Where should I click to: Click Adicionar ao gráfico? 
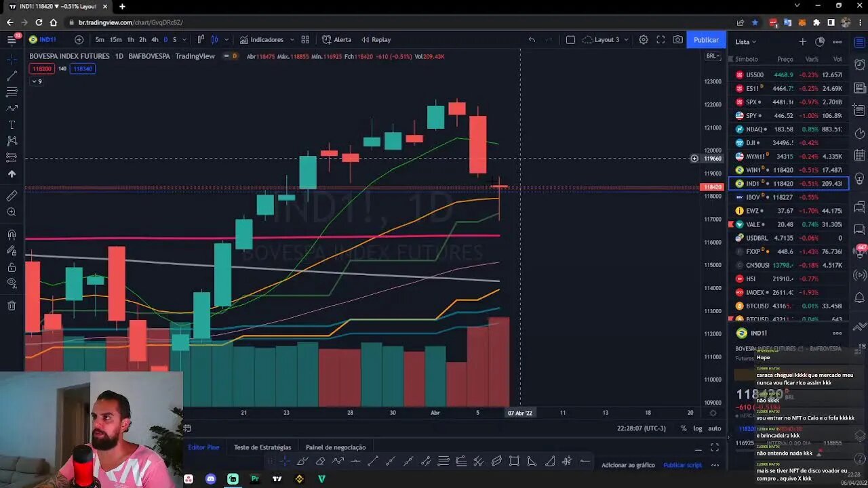click(x=628, y=465)
